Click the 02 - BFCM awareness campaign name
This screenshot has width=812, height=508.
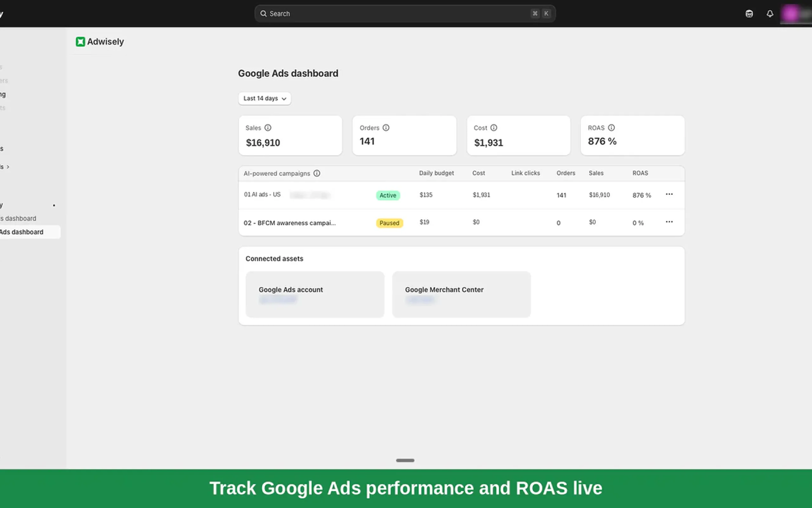point(290,223)
